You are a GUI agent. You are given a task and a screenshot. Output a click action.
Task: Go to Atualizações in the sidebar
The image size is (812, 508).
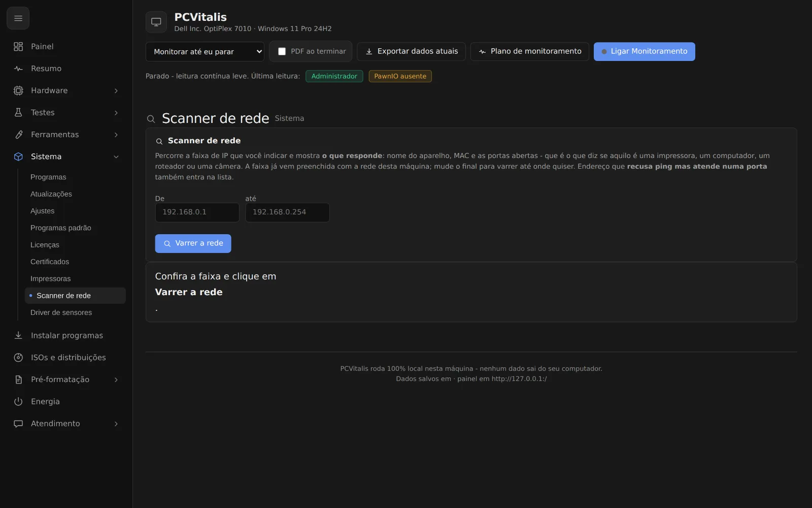click(x=75, y=194)
